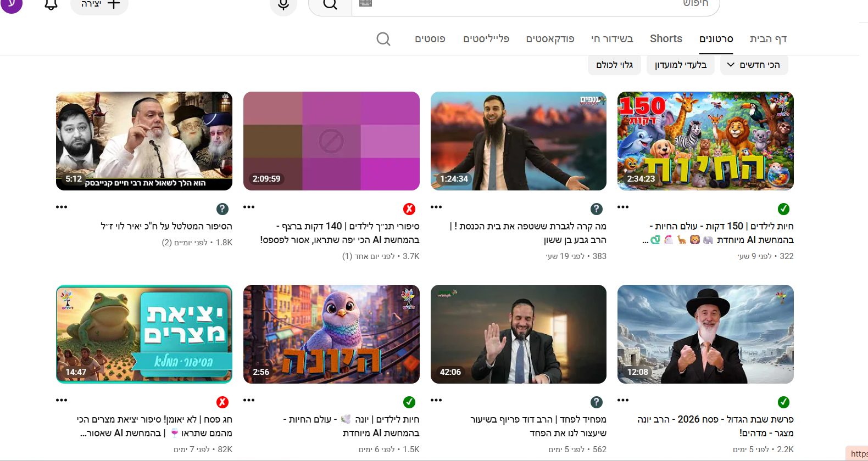Click the magnifying glass search button in top bar
The height and width of the screenshot is (461, 868).
(x=330, y=5)
